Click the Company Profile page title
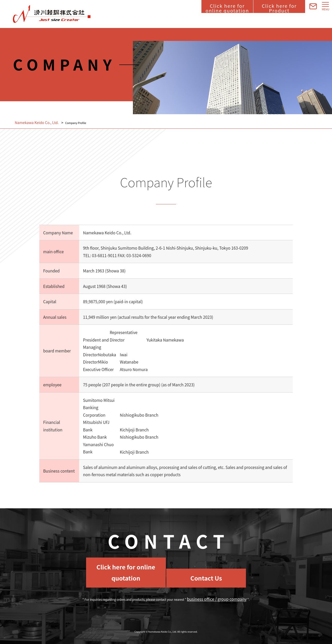 coord(166,183)
